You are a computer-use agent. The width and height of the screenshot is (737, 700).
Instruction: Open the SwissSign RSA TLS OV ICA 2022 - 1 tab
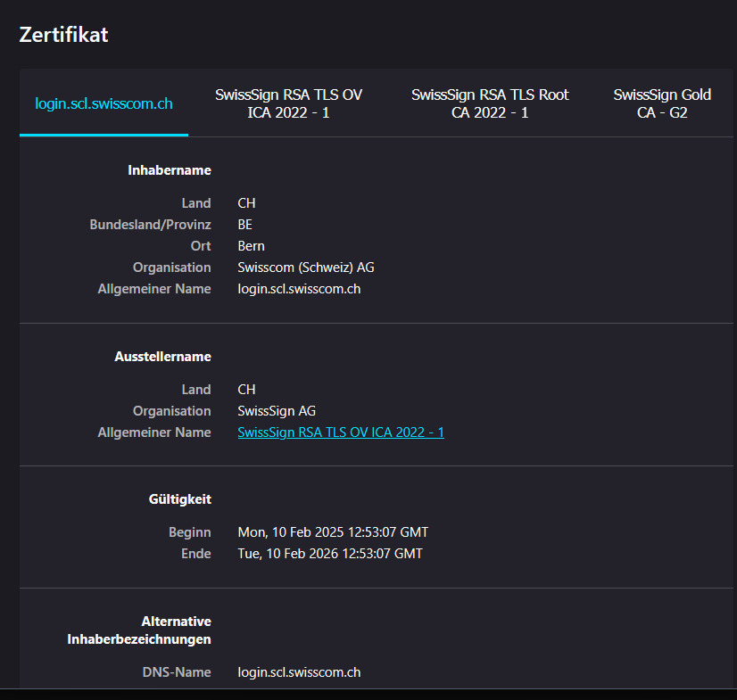[x=288, y=103]
